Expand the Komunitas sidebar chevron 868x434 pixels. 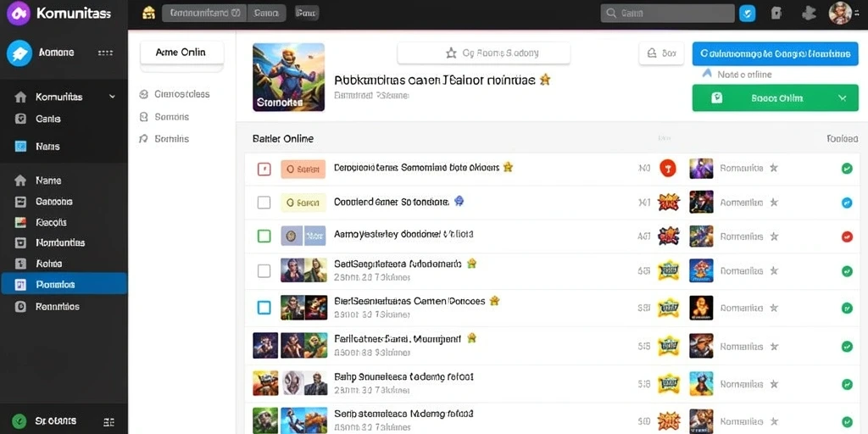coord(113,97)
